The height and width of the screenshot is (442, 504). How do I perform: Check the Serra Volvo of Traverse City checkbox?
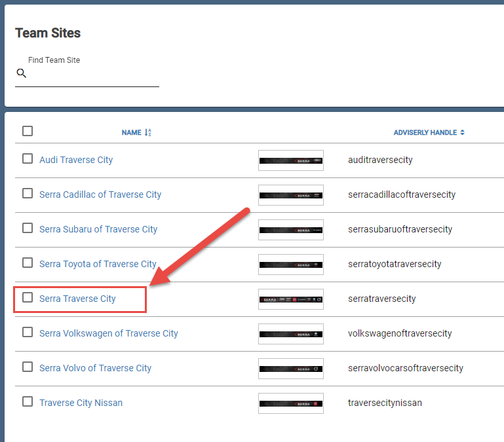point(28,367)
